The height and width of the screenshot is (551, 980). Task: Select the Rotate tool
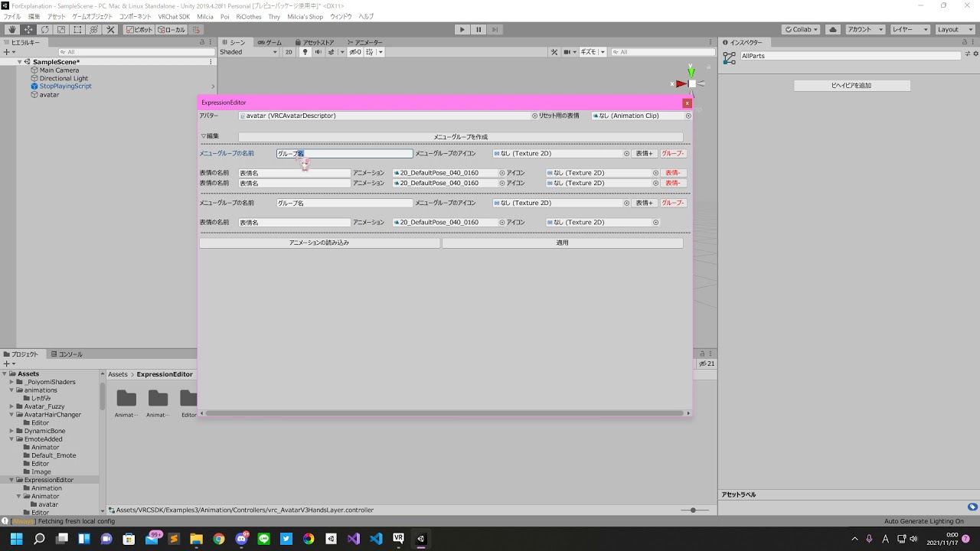[x=44, y=30]
